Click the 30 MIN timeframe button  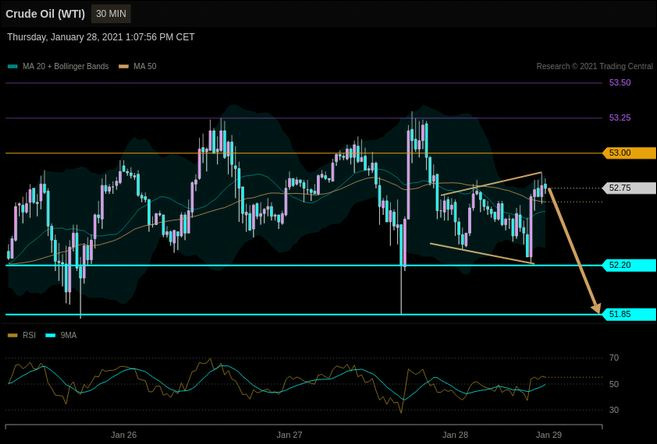[111, 14]
